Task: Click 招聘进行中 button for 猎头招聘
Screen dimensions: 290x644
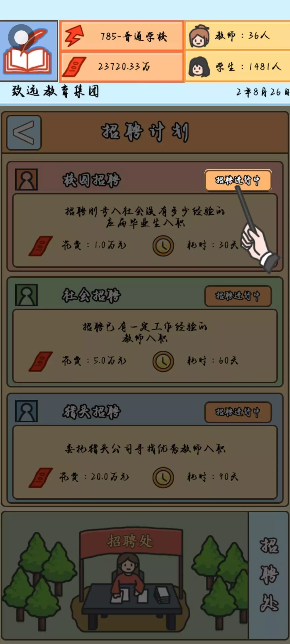Action: coord(238,412)
